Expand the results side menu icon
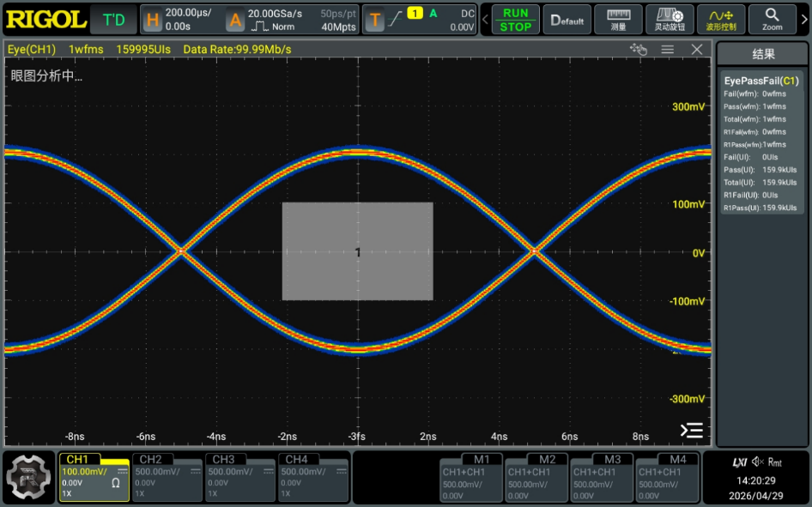Viewport: 812px width, 507px height. 692,431
